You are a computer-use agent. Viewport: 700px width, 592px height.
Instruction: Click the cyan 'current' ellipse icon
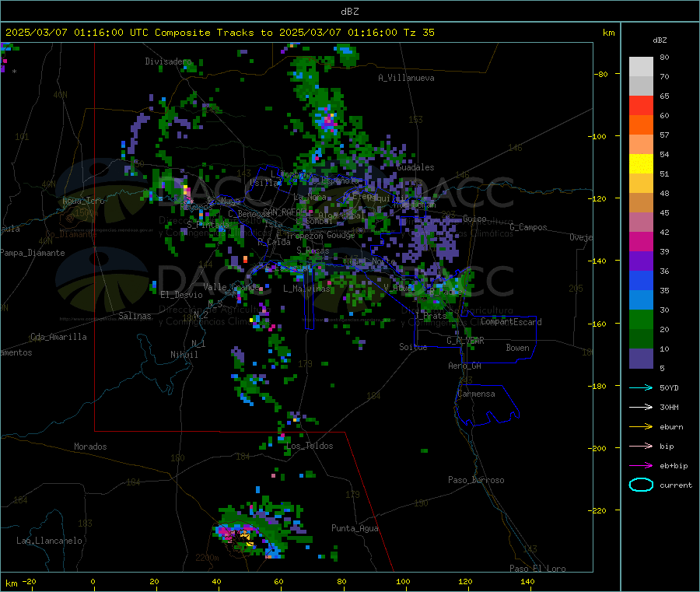(x=641, y=485)
